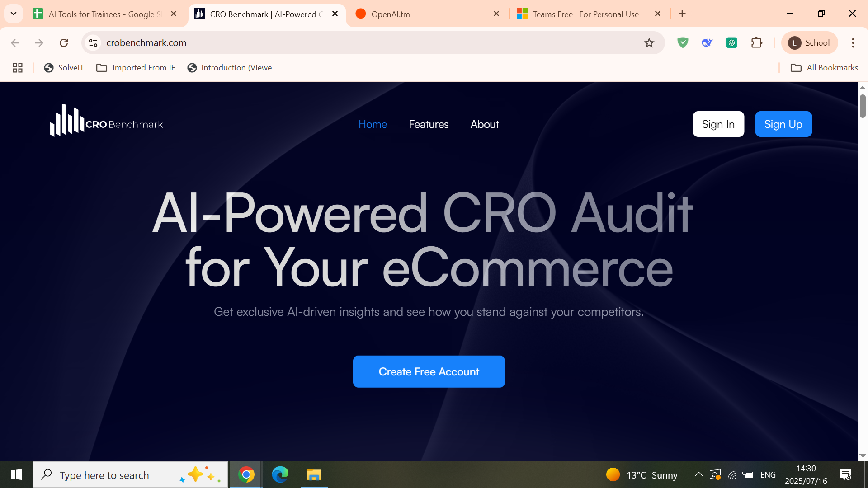Open the blue bird extension icon

coord(707,43)
